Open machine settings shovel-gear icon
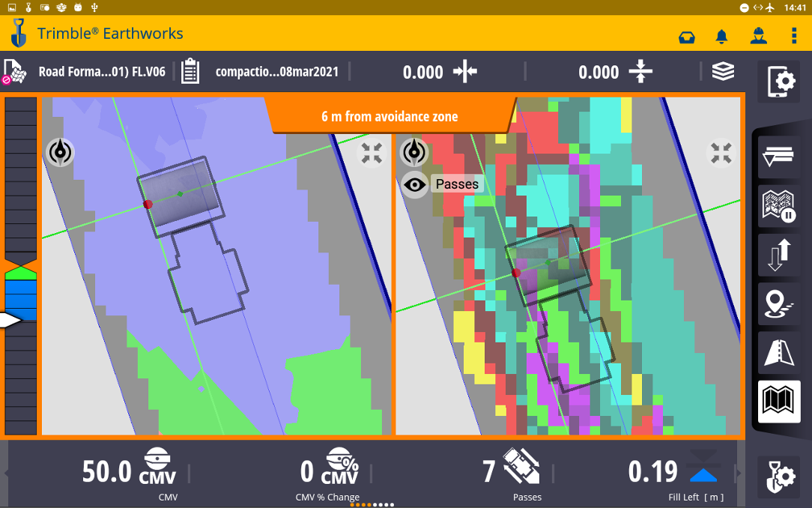Image resolution: width=812 pixels, height=508 pixels. 779,477
